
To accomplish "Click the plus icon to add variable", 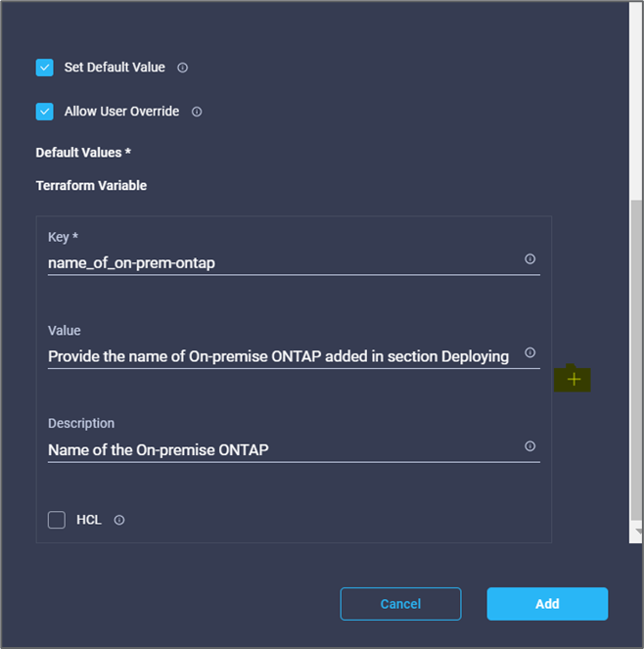I will click(574, 379).
